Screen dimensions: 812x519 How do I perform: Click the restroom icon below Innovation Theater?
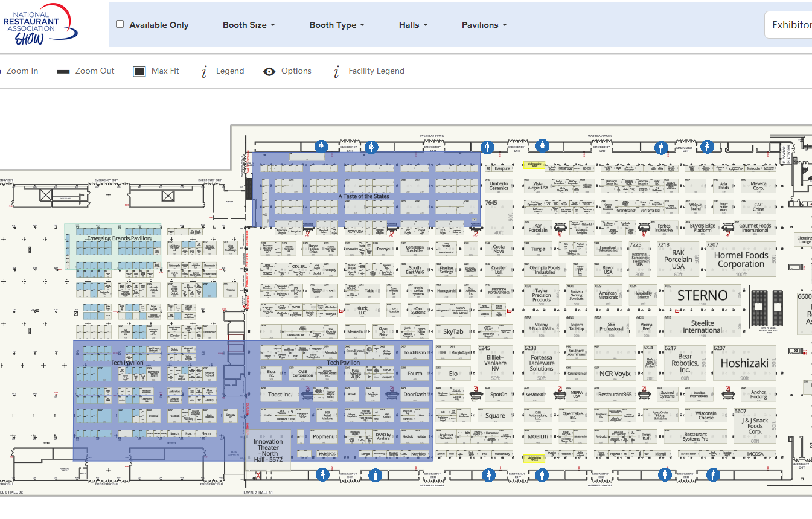pyautogui.click(x=324, y=475)
